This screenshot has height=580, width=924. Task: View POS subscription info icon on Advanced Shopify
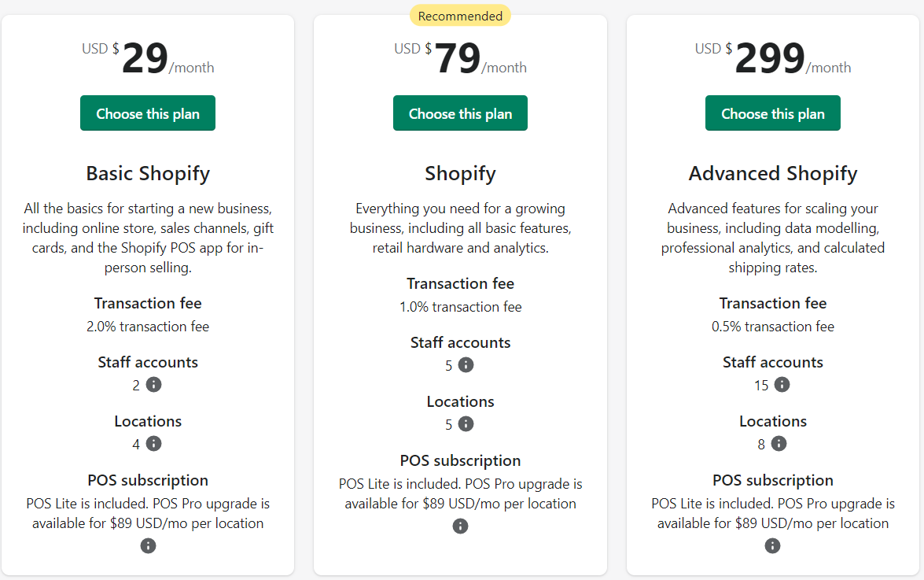pyautogui.click(x=772, y=545)
